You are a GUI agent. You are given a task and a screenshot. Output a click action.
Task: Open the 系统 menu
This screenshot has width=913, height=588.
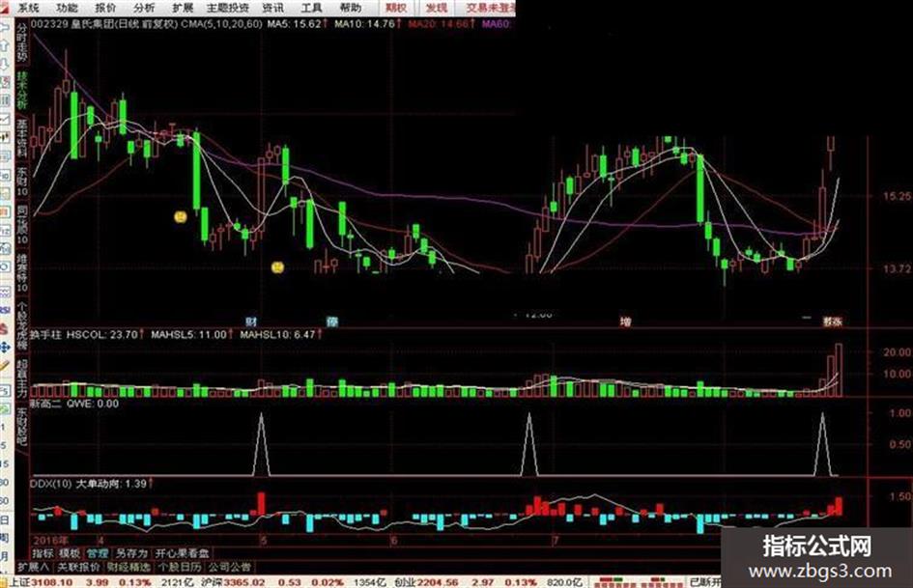coord(29,8)
